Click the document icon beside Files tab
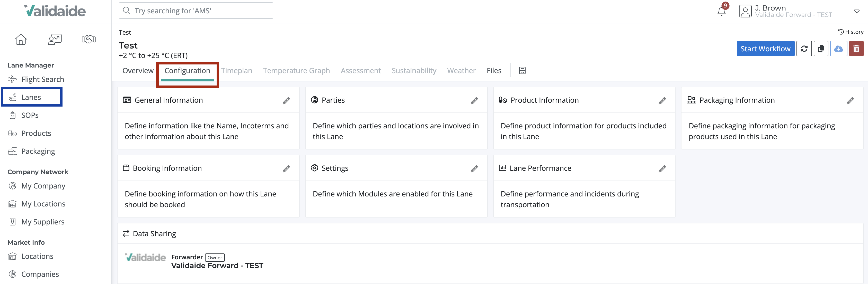Image resolution: width=868 pixels, height=284 pixels. tap(522, 70)
